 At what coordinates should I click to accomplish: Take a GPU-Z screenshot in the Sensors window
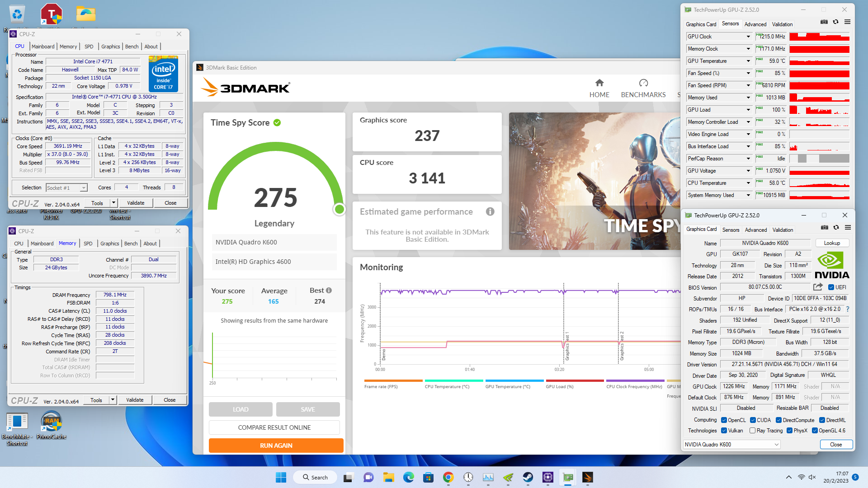click(x=824, y=22)
